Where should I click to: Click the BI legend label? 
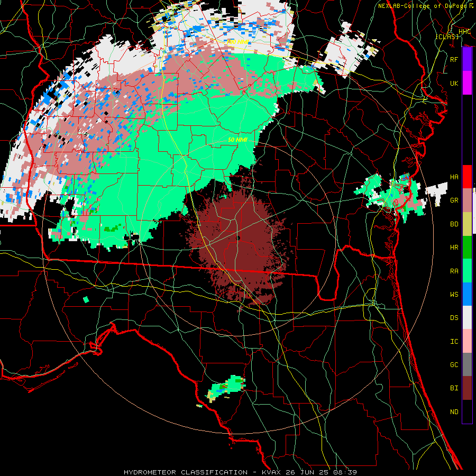coord(454,388)
